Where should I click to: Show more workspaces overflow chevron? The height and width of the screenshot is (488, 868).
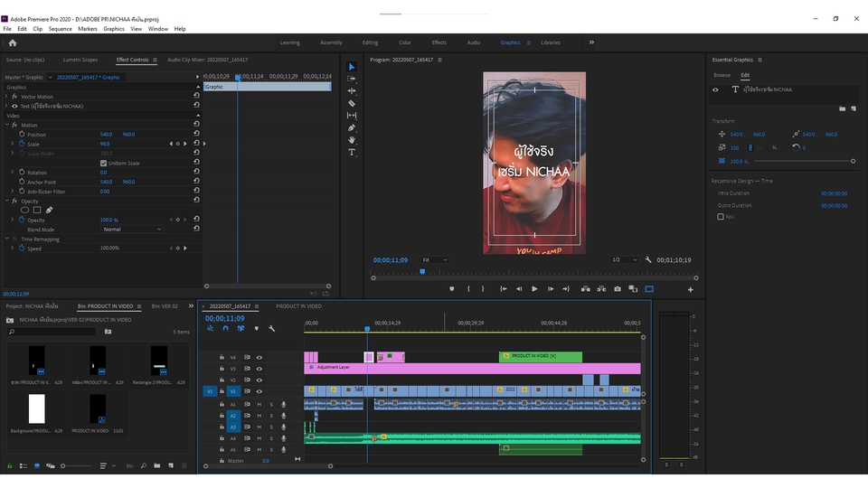click(x=591, y=42)
